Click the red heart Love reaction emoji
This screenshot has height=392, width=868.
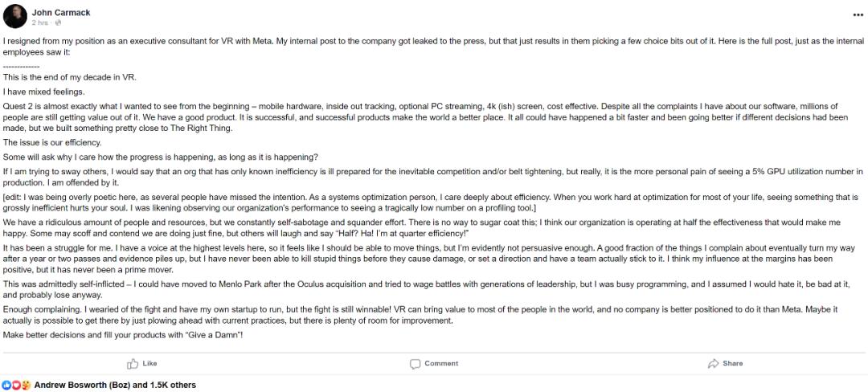[16, 386]
